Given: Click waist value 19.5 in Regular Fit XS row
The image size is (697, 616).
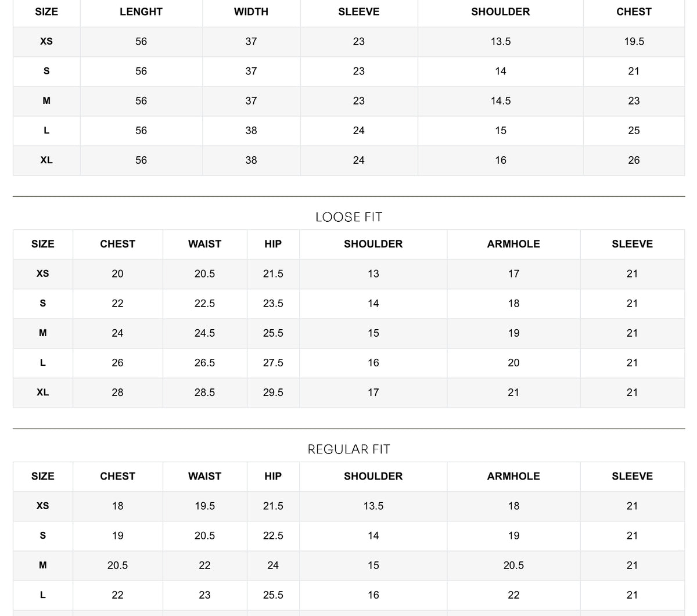Looking at the screenshot, I should (x=204, y=506).
